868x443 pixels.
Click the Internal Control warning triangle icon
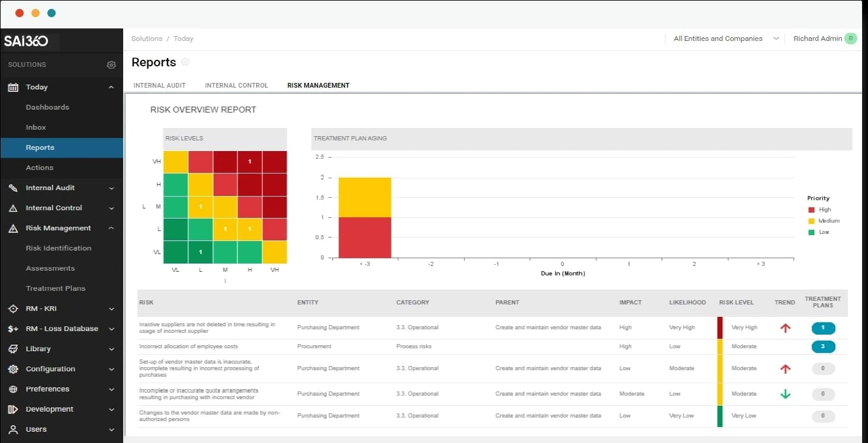pos(13,208)
